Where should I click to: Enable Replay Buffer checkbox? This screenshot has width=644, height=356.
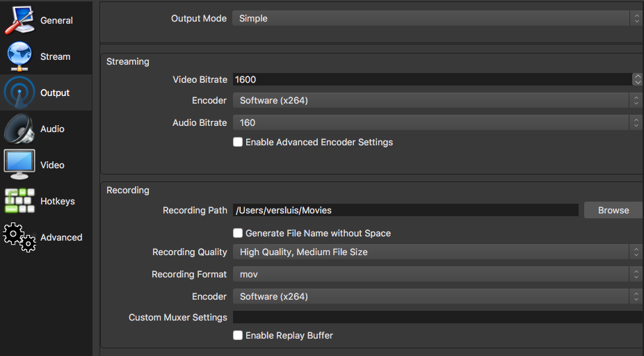pos(238,335)
